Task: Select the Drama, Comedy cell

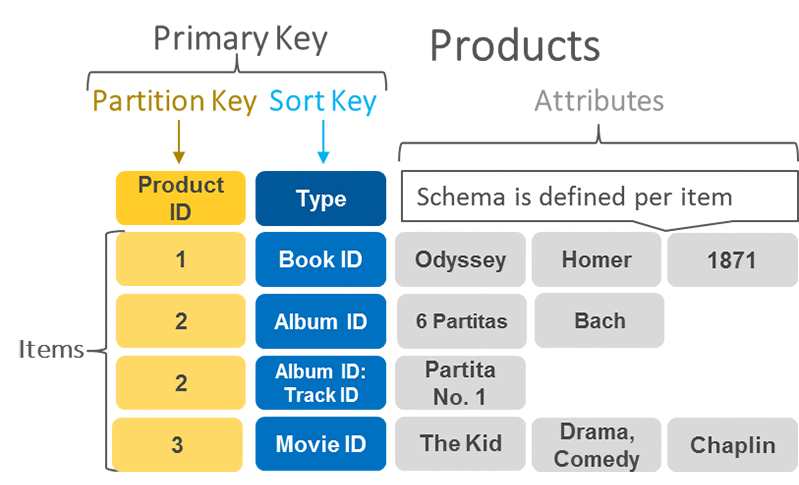Action: [x=597, y=445]
